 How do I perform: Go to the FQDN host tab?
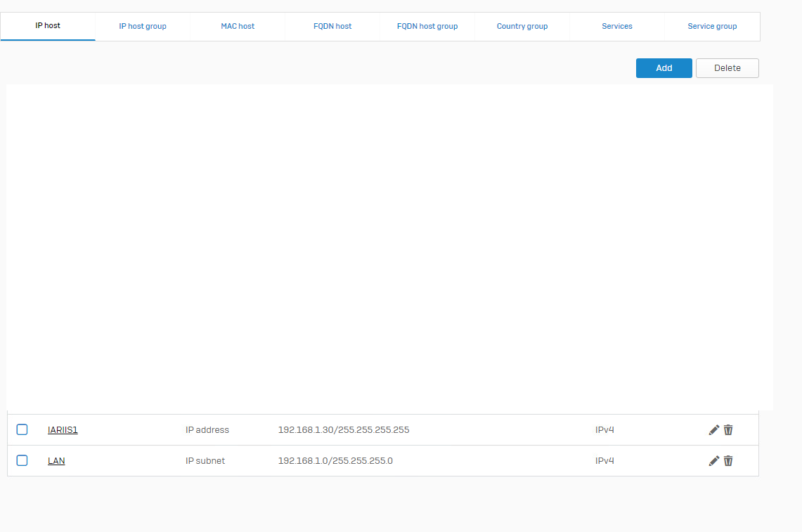point(332,26)
